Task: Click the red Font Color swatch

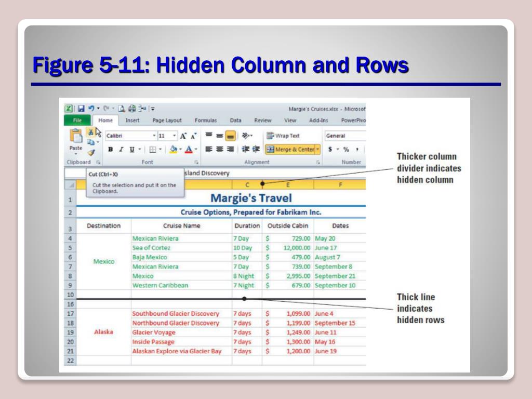Action: coord(189,149)
